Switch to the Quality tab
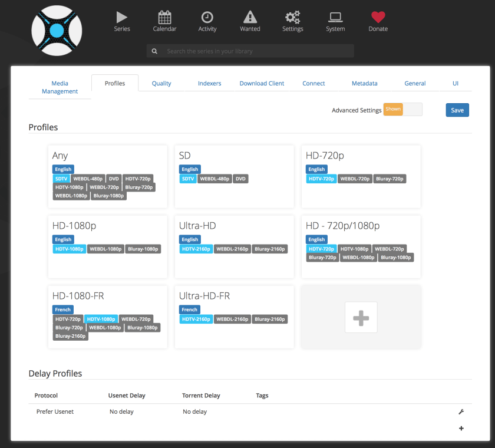The width and height of the screenshot is (495, 448). click(x=161, y=84)
